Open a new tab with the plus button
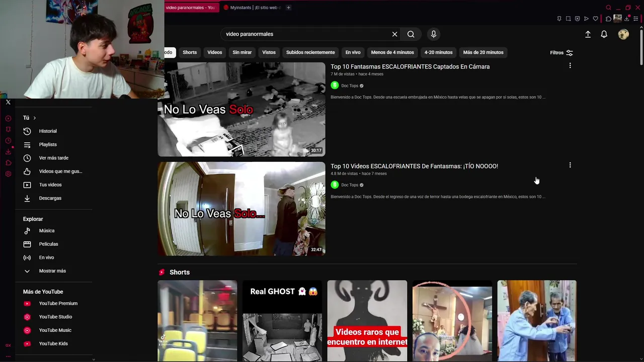644x362 pixels. 288,8
